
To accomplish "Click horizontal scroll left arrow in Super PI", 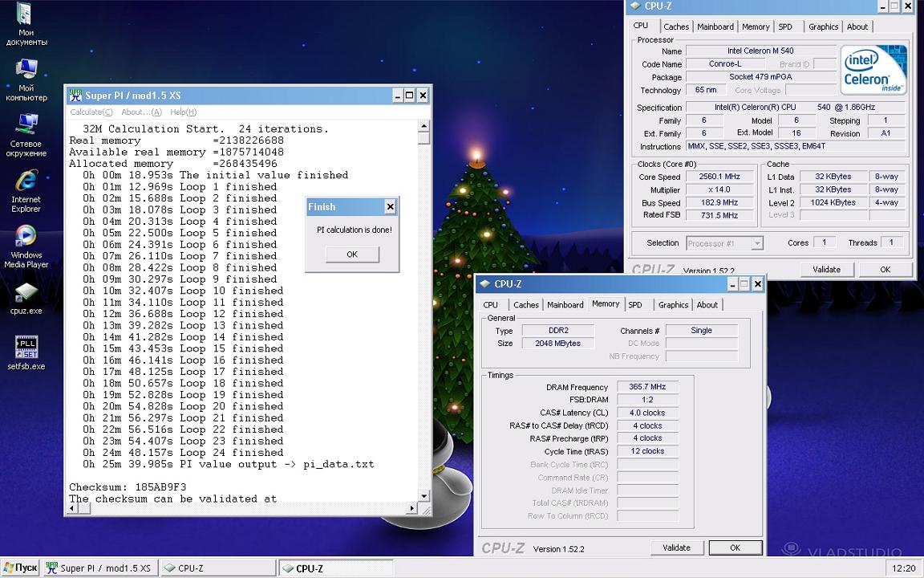I will click(x=74, y=508).
